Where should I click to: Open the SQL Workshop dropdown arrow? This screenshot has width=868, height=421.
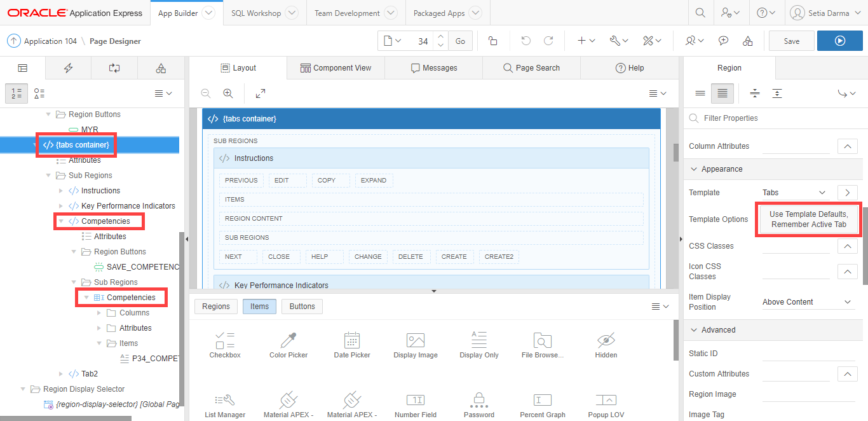(292, 13)
